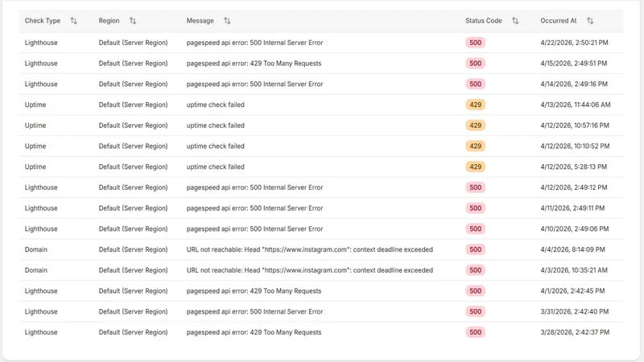The image size is (644, 362).
Task: Open the Lighthouse row from 4/15/2026
Action: click(x=320, y=64)
